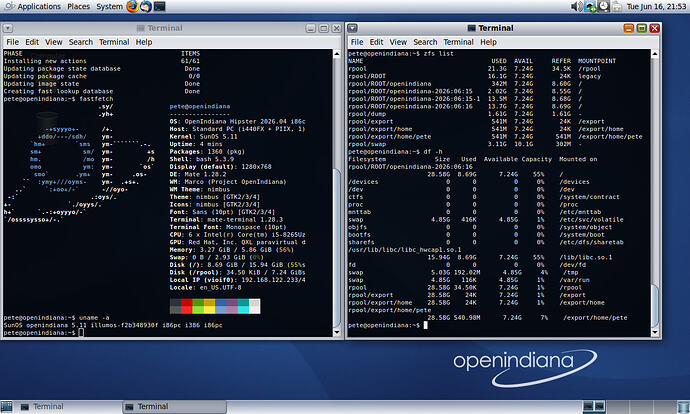Click the '/export/home/pete' mountpoint in zfs list
Screen dimensions: 690x414
click(x=610, y=137)
